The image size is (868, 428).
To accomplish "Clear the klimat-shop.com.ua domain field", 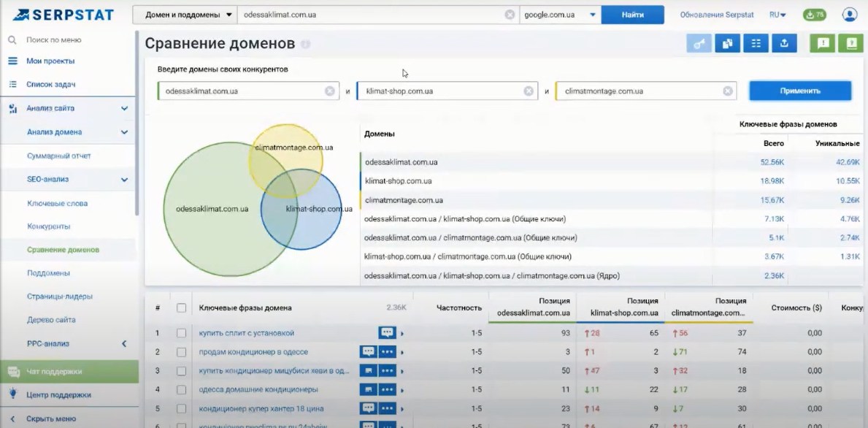I will pyautogui.click(x=529, y=91).
